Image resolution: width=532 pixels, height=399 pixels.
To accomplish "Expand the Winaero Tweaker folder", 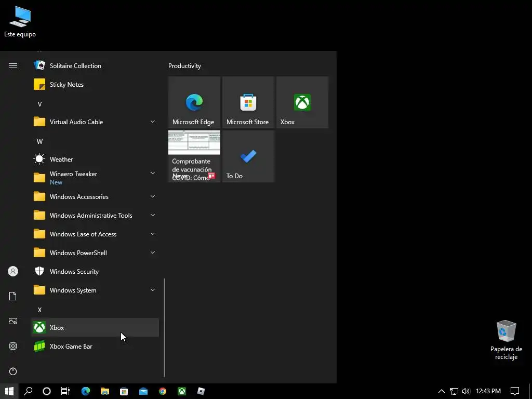I will [x=95, y=178].
